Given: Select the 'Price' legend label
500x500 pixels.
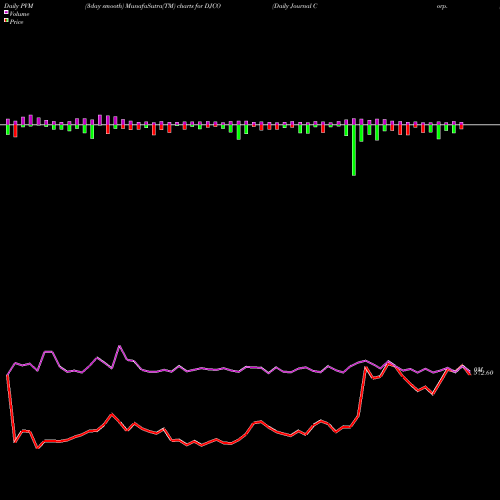Looking at the screenshot, I should (16, 22).
